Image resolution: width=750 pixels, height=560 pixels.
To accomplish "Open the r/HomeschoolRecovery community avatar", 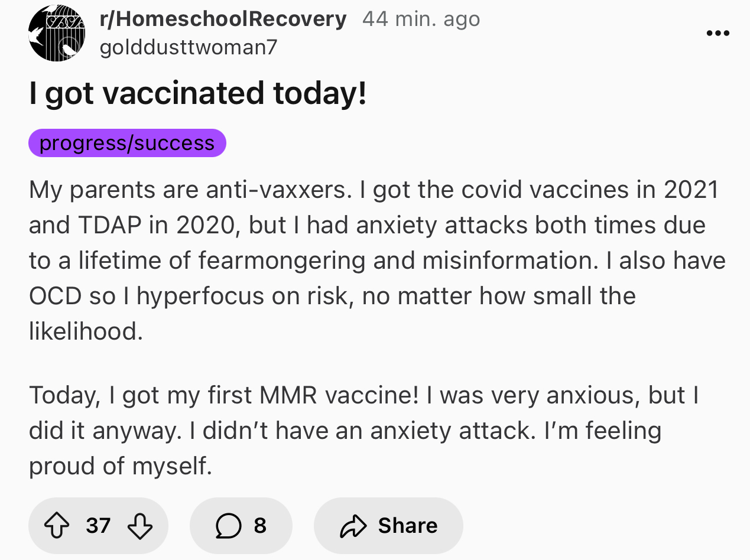I will pyautogui.click(x=57, y=33).
